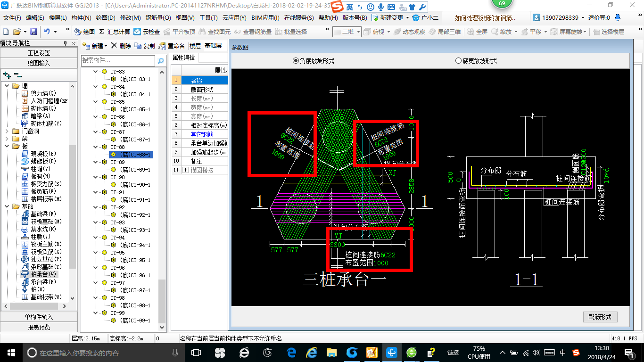Open the 构件(N) menu

point(81,17)
